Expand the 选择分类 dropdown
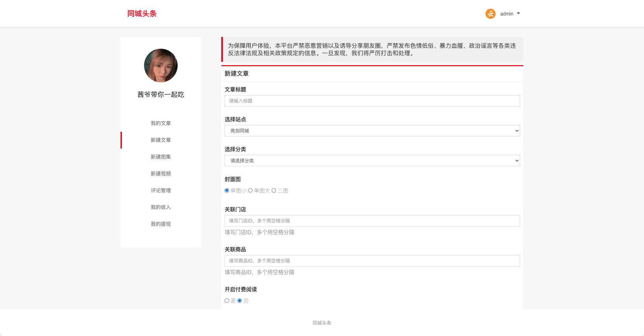The height and width of the screenshot is (336, 644). click(x=372, y=161)
